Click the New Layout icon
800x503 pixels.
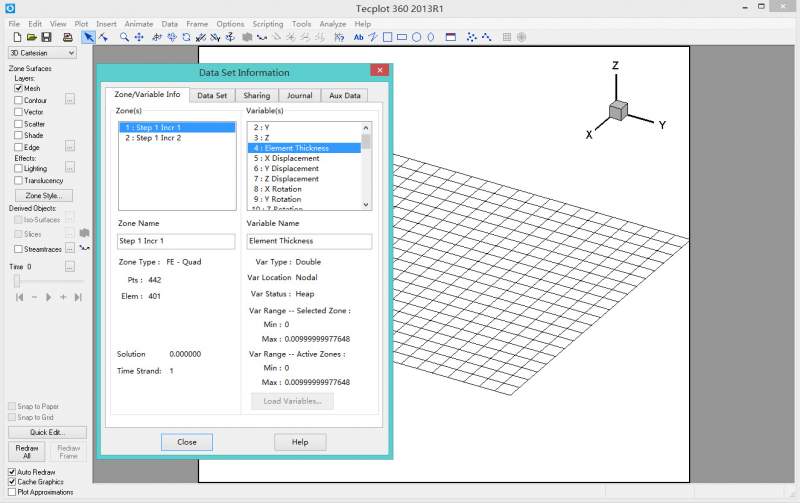18,37
